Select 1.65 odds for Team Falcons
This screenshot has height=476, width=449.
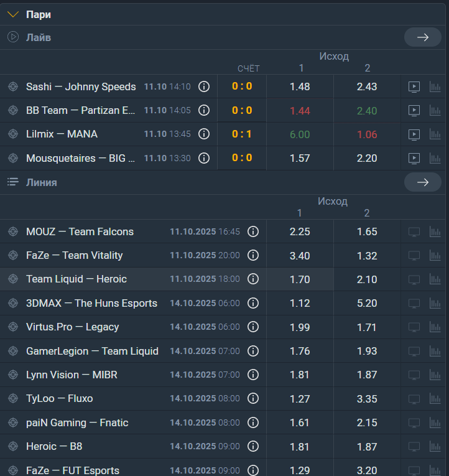367,231
